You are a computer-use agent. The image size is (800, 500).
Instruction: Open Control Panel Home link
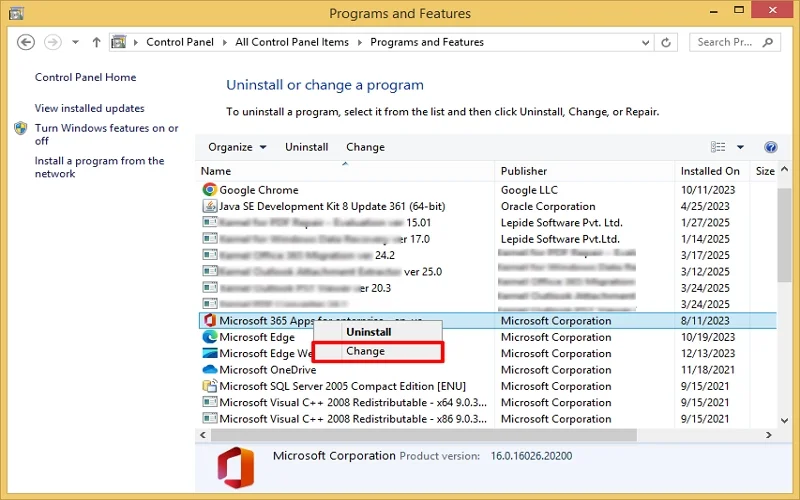pos(85,77)
